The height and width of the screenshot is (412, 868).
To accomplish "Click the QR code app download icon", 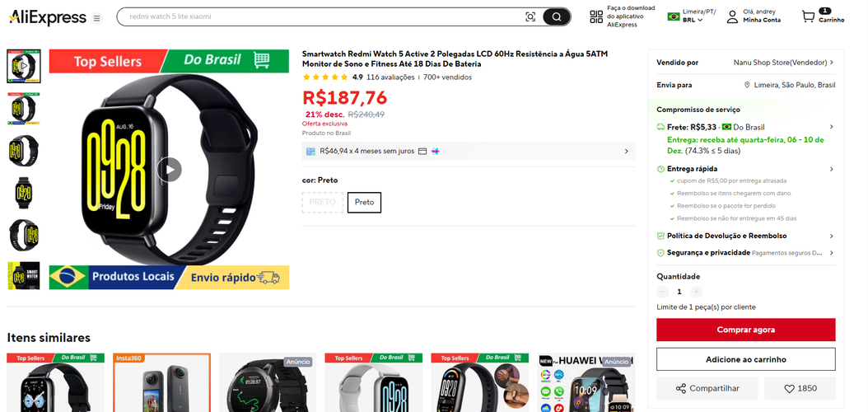I will coord(596,16).
